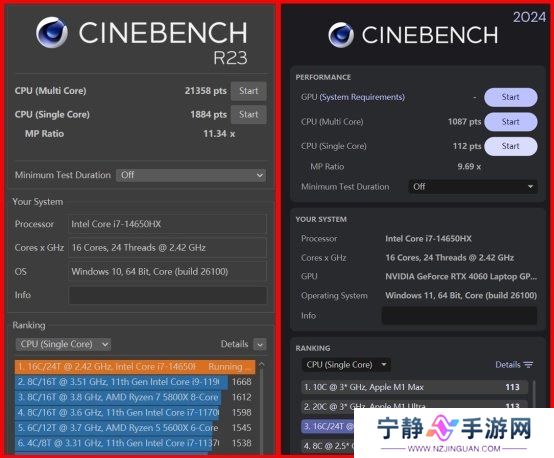Click the R23 1884 pts single core score
554x458 pixels.
tap(208, 114)
